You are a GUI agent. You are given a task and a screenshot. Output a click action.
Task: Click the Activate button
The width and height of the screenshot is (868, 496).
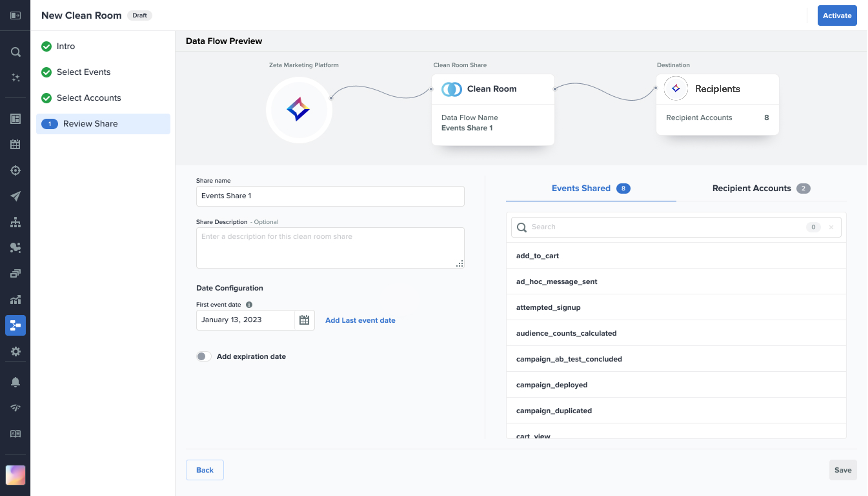(x=837, y=15)
